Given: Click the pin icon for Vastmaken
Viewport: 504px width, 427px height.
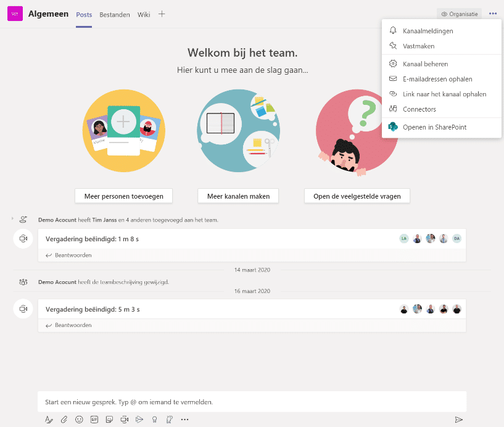Looking at the screenshot, I should coord(393,46).
